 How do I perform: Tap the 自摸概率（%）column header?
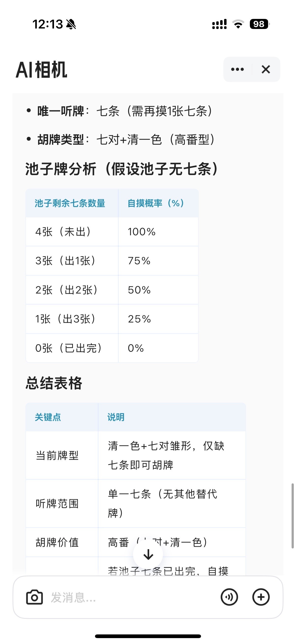click(x=156, y=203)
